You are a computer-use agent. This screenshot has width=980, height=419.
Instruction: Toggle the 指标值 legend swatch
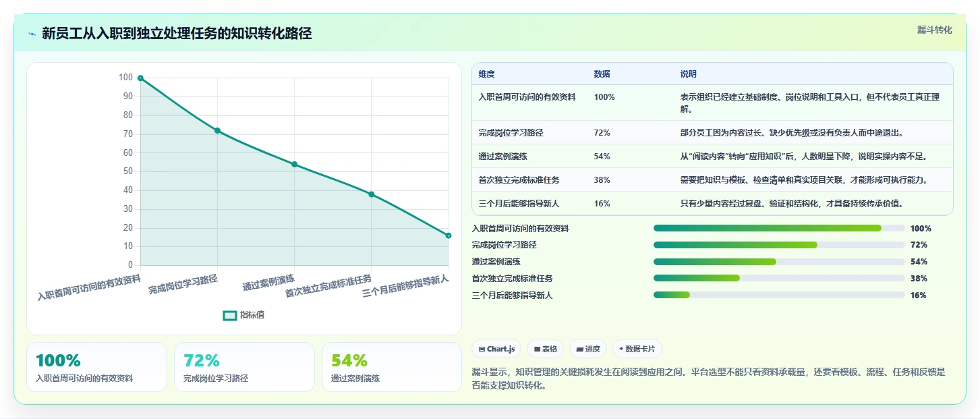point(230,315)
